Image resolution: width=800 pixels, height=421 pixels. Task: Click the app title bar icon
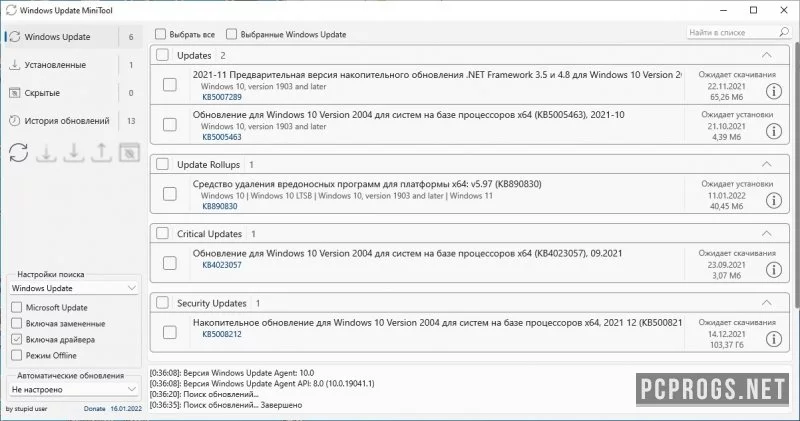pyautogui.click(x=11, y=10)
